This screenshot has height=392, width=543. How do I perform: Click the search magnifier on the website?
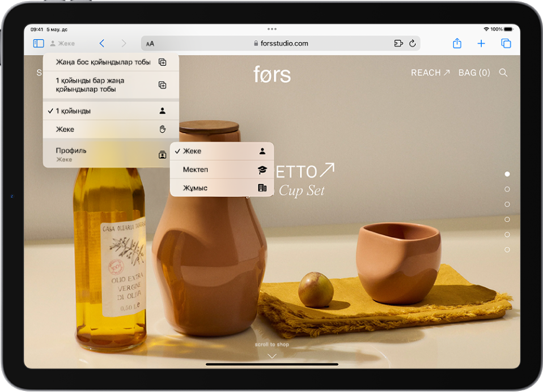[503, 73]
